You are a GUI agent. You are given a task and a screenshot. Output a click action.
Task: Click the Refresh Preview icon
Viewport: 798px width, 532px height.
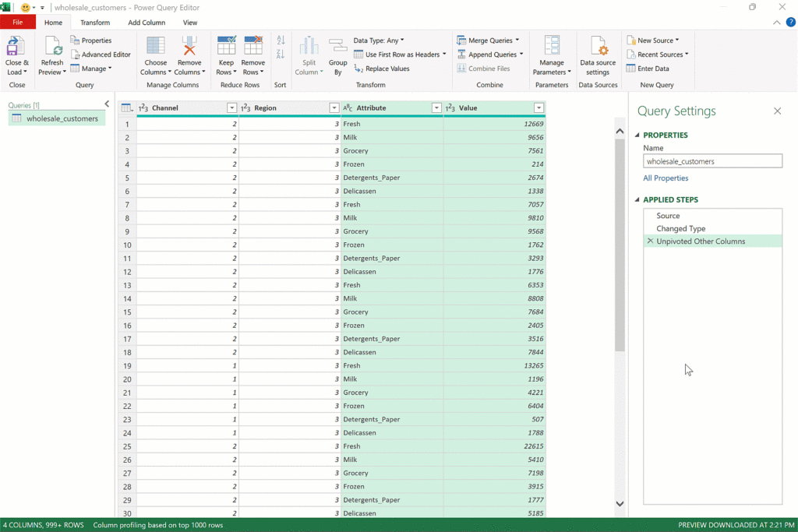(52, 47)
